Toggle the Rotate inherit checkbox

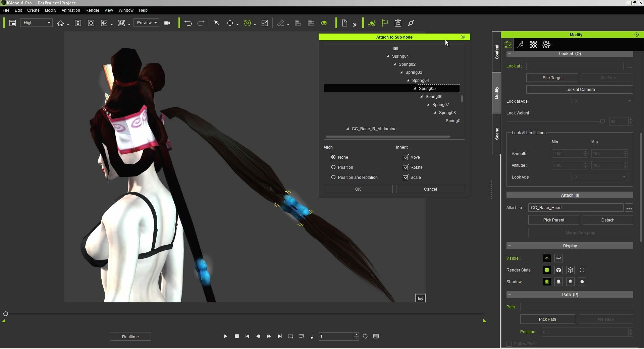406,167
